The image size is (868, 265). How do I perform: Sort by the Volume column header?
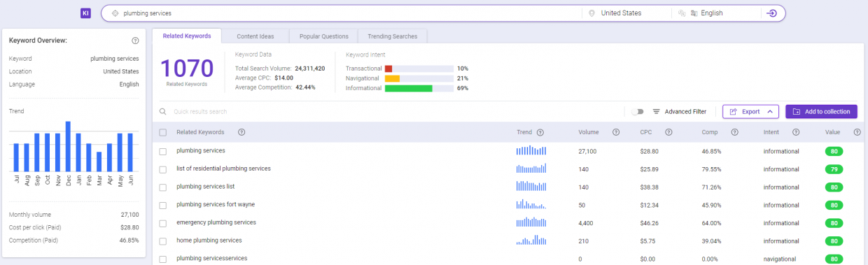tap(589, 132)
